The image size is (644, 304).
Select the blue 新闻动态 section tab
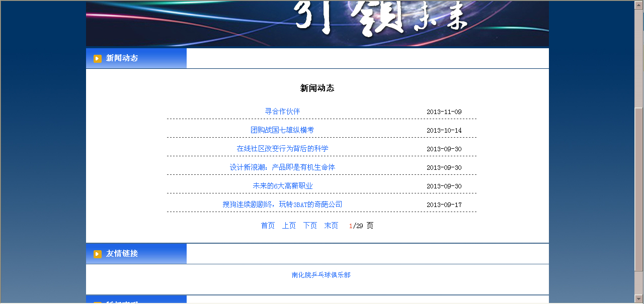[136, 58]
